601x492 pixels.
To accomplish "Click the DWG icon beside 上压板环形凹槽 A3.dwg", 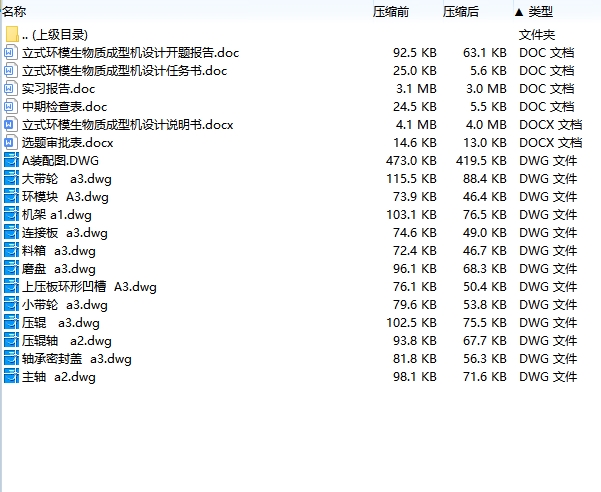I will coord(11,287).
